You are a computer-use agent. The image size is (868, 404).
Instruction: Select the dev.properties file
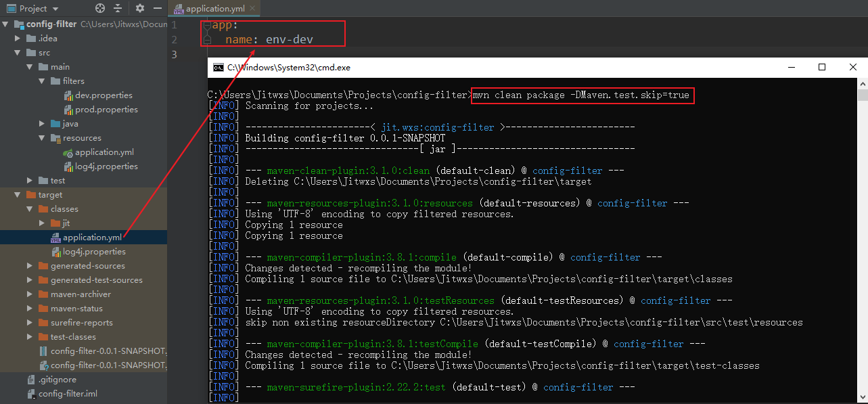pyautogui.click(x=104, y=95)
